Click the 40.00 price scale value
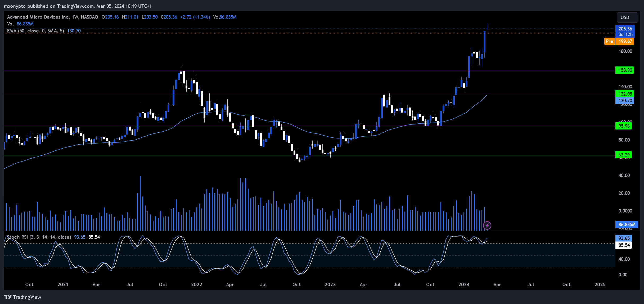This screenshot has width=644, height=304. pyautogui.click(x=624, y=175)
